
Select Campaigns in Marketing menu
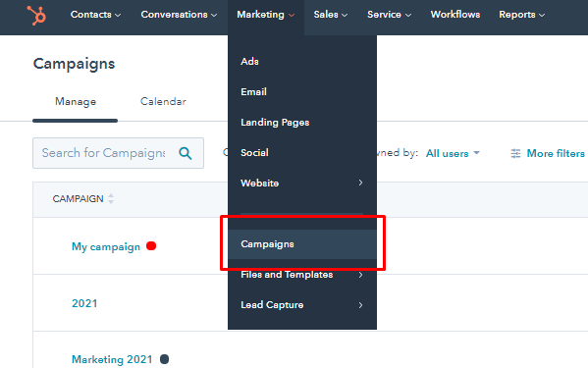pos(302,244)
